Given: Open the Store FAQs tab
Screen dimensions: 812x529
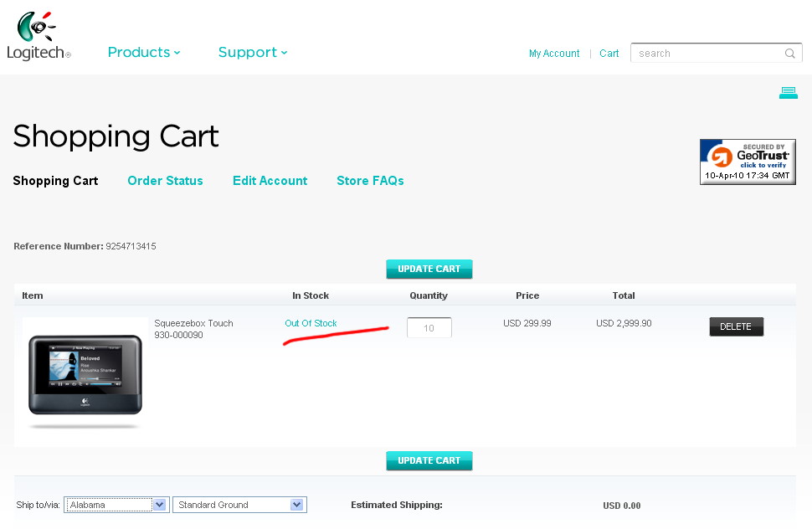Looking at the screenshot, I should 370,181.
